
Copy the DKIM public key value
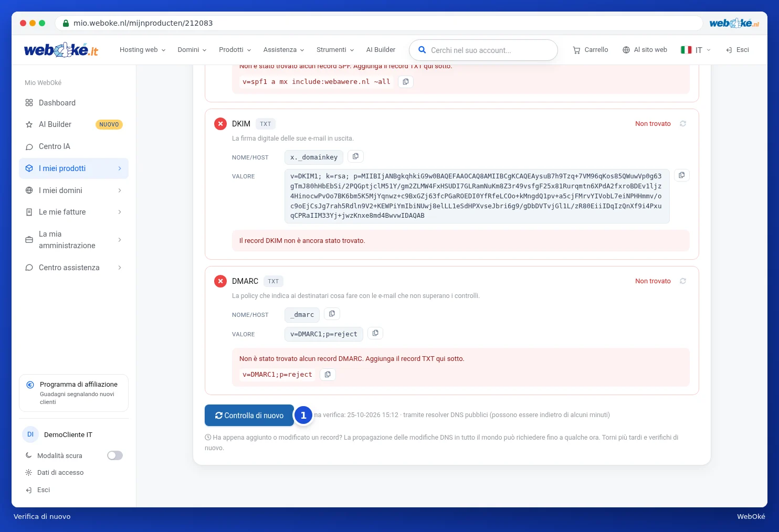pos(681,175)
